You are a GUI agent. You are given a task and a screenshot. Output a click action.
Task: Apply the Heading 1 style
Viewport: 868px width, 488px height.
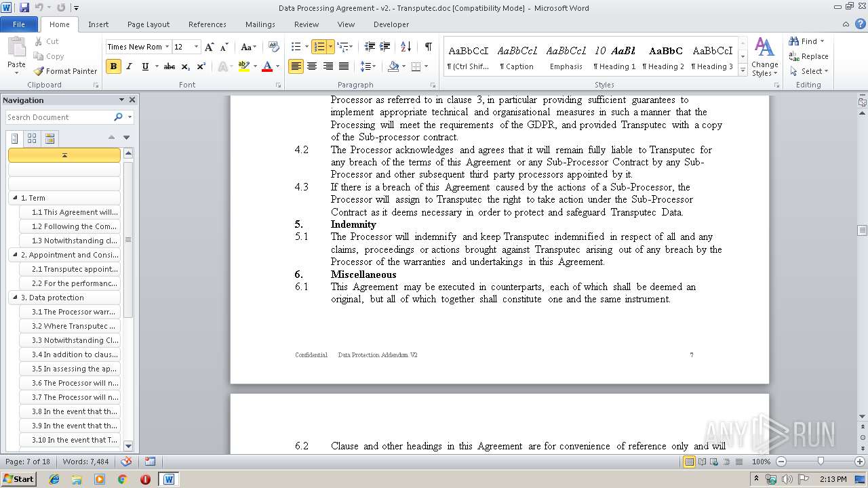(614, 58)
